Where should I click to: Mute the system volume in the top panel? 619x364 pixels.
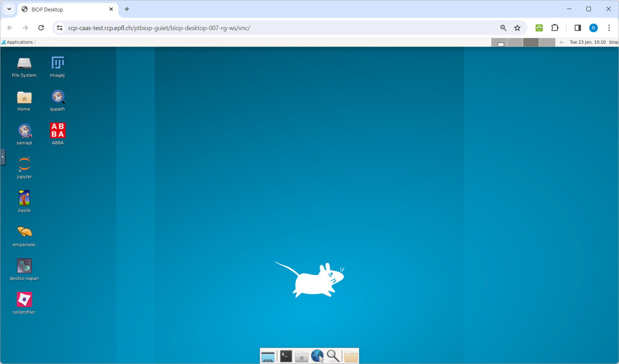click(562, 42)
